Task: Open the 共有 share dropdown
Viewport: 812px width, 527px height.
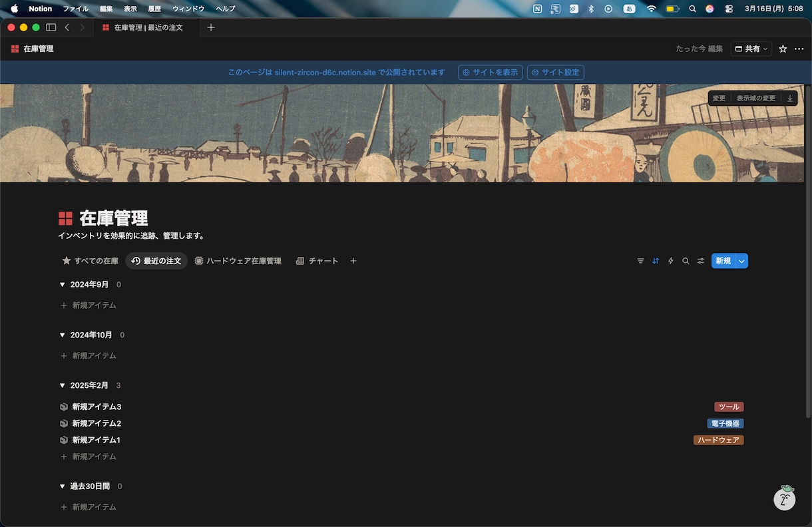Action: point(751,49)
